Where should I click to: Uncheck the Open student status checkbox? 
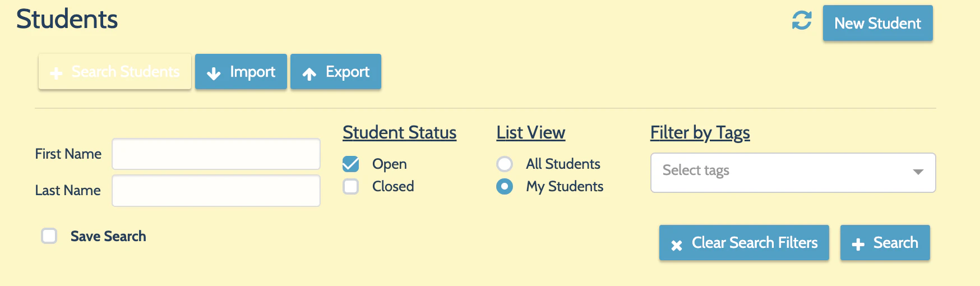(351, 164)
